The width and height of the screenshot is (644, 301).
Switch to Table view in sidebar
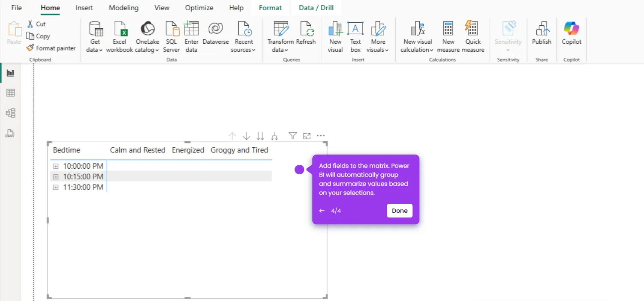click(11, 93)
